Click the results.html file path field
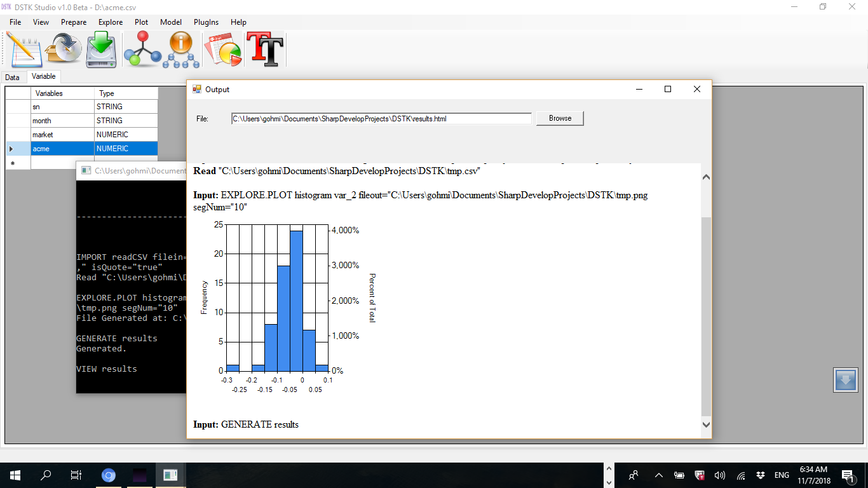Viewport: 868px width, 488px height. pos(381,118)
